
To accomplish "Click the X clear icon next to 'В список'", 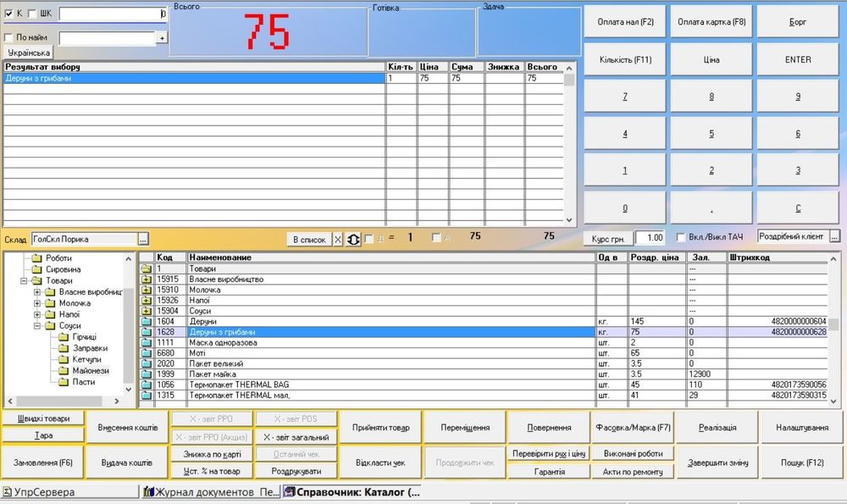I will pos(338,240).
